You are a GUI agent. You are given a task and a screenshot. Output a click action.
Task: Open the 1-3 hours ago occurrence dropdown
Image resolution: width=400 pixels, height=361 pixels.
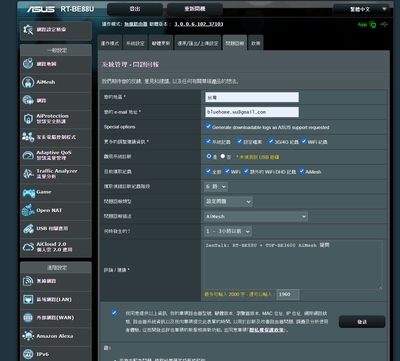228,231
